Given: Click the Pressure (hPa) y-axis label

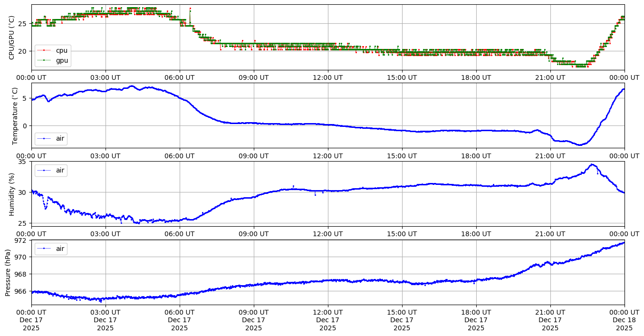Looking at the screenshot, I should pos(9,272).
